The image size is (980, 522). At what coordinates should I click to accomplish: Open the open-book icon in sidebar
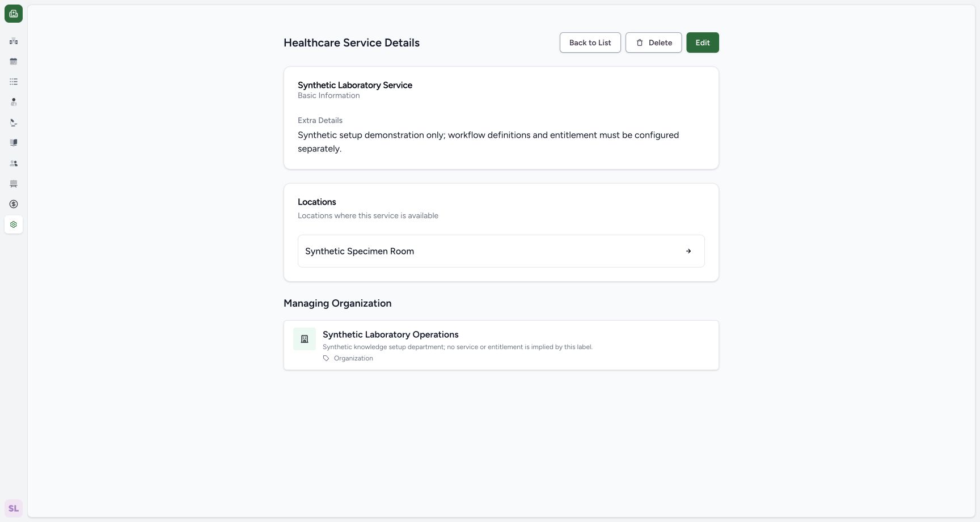14,143
